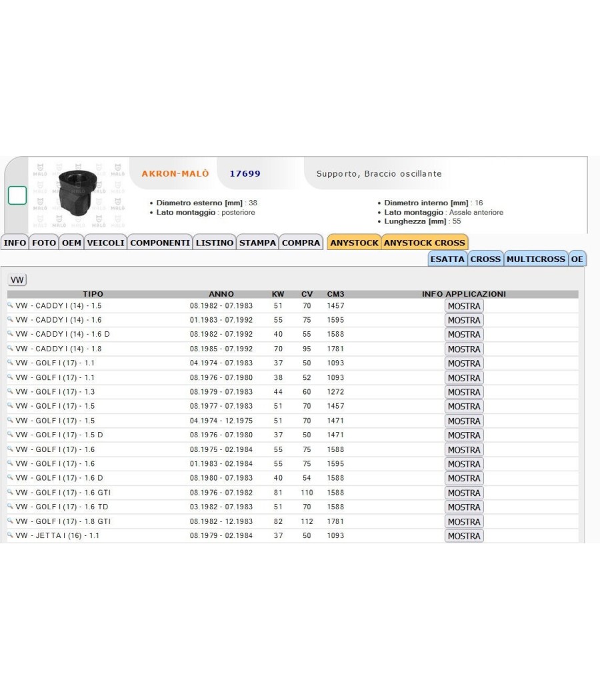The width and height of the screenshot is (600, 700).
Task: Click MOSTRA for GOLF I 1.3
Action: coord(464,392)
